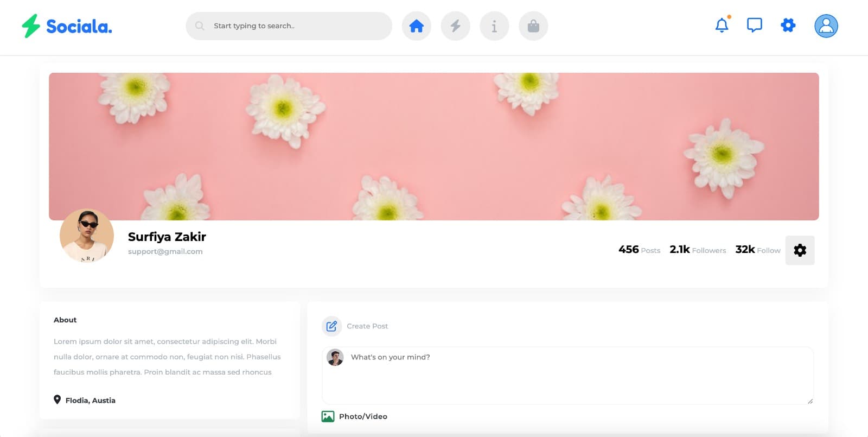Click the support@gmail.com email text
This screenshot has height=437, width=868.
pyautogui.click(x=165, y=251)
